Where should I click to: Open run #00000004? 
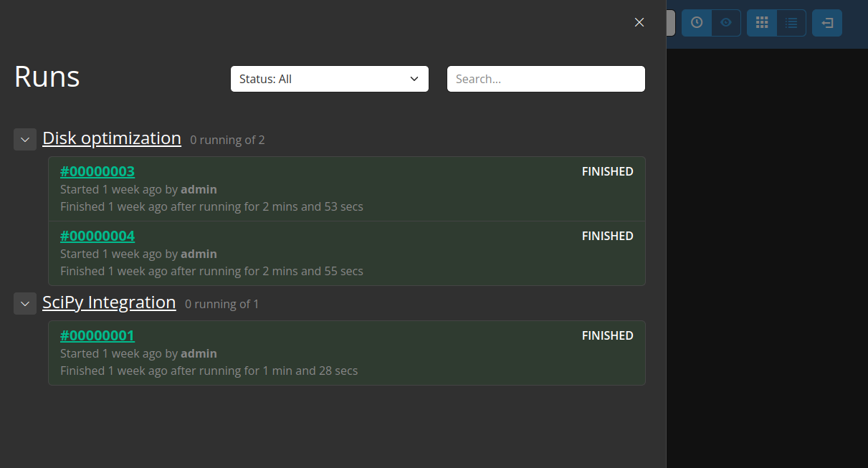click(97, 236)
